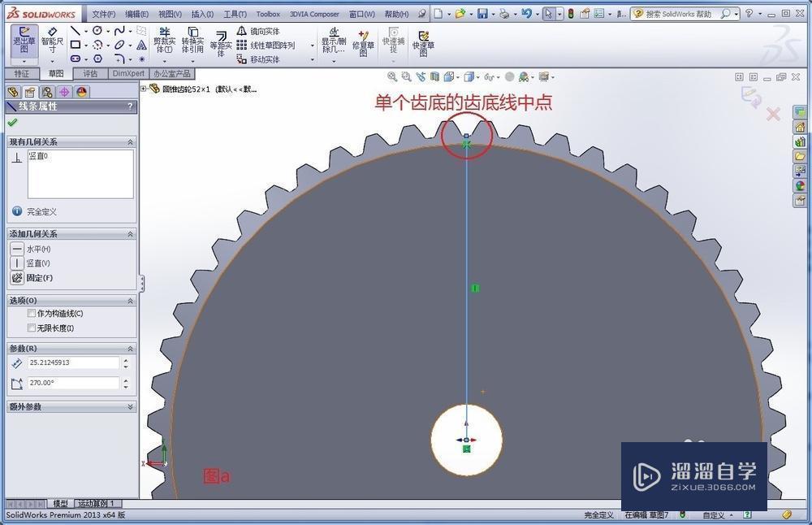The height and width of the screenshot is (525, 812).
Task: Select the Offset Entities (等距实体) tool
Action: [x=221, y=44]
